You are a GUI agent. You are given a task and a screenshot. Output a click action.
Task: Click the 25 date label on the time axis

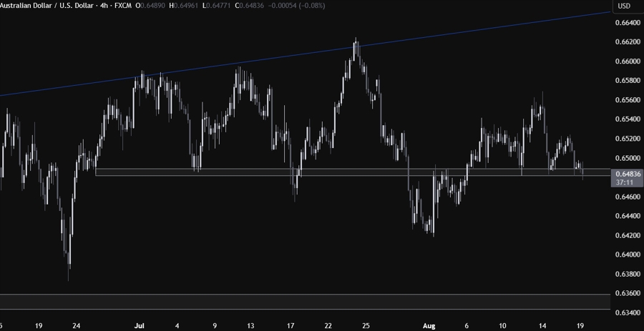(365, 325)
